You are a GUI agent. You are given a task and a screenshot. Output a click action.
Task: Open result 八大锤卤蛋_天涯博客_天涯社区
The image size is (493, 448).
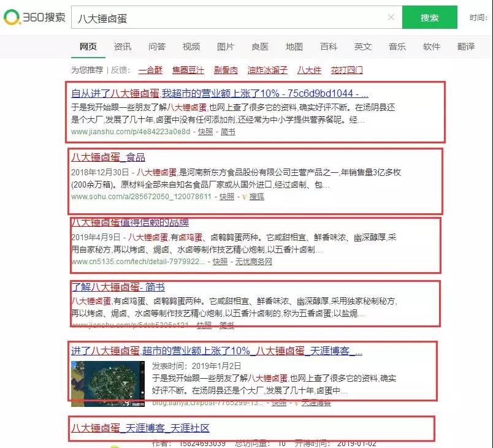(140, 428)
